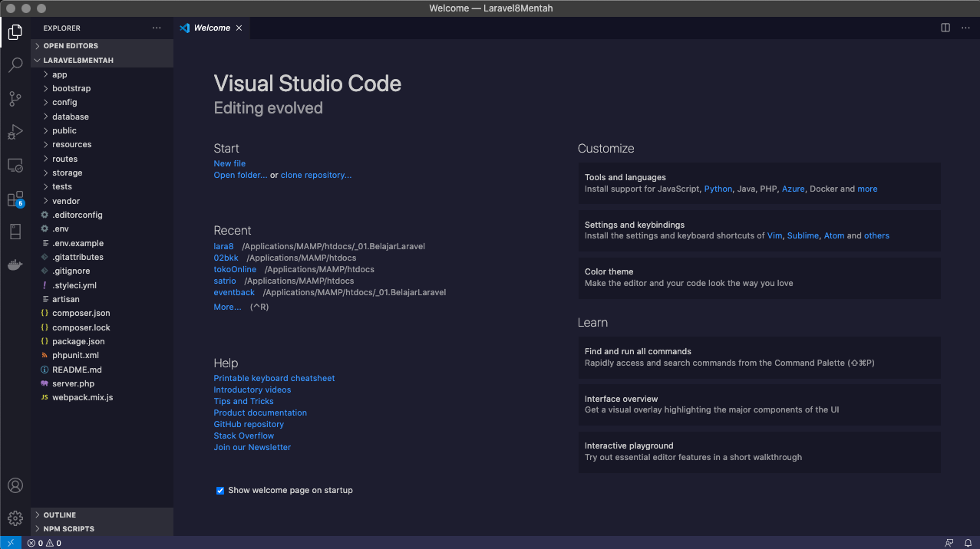Click the Open folder link
This screenshot has height=549, width=980.
240,175
